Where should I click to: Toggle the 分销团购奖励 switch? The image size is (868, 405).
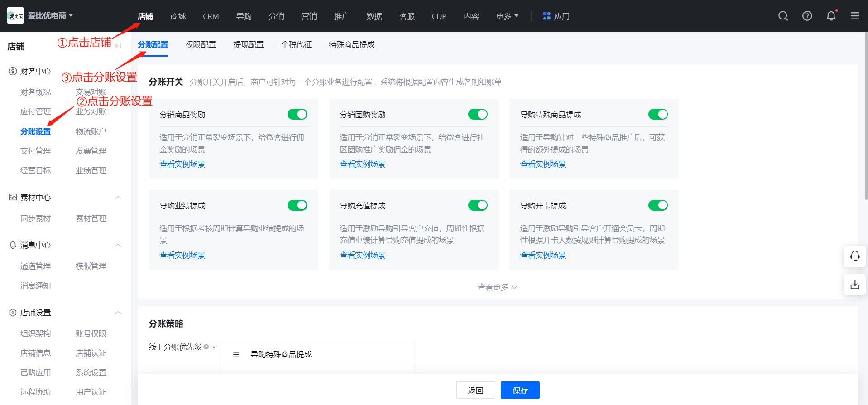pos(478,114)
